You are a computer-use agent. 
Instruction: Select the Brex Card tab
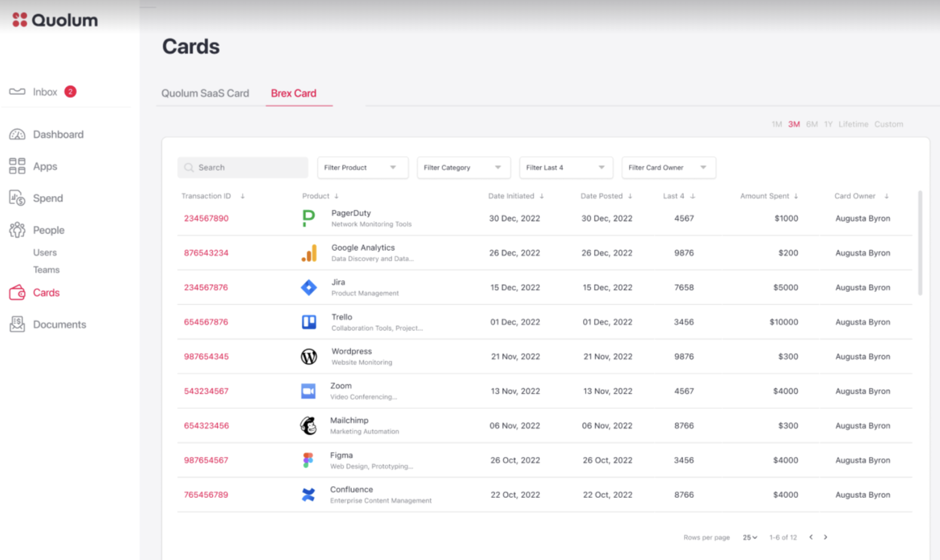[294, 93]
